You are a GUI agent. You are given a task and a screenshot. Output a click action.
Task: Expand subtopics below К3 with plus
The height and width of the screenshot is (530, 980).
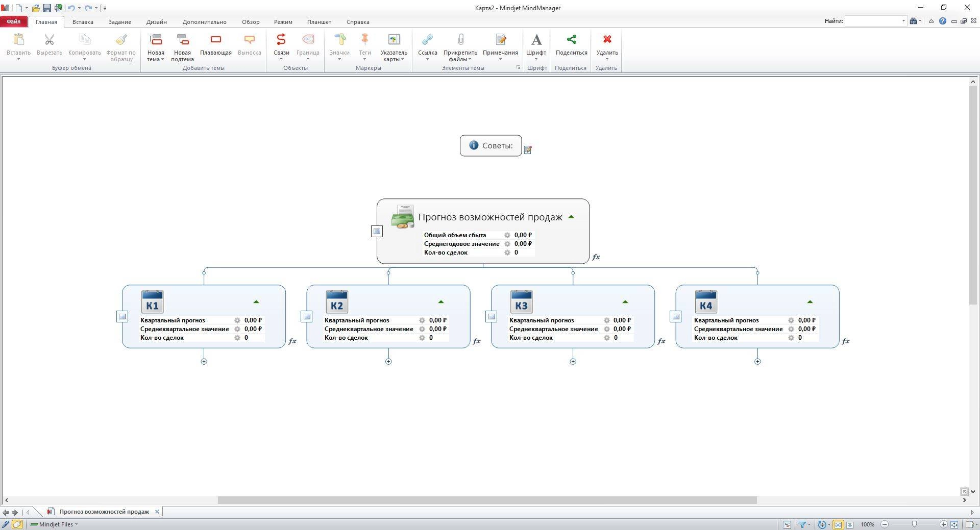(x=573, y=361)
